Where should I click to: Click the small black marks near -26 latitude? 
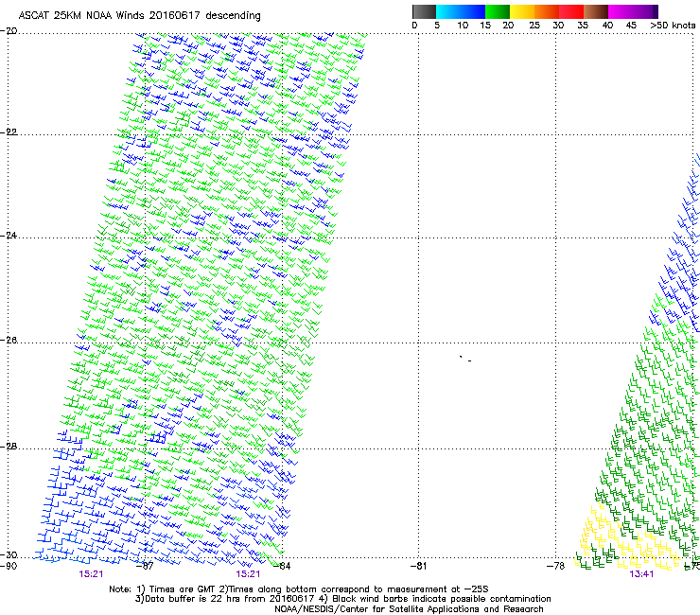[465, 359]
